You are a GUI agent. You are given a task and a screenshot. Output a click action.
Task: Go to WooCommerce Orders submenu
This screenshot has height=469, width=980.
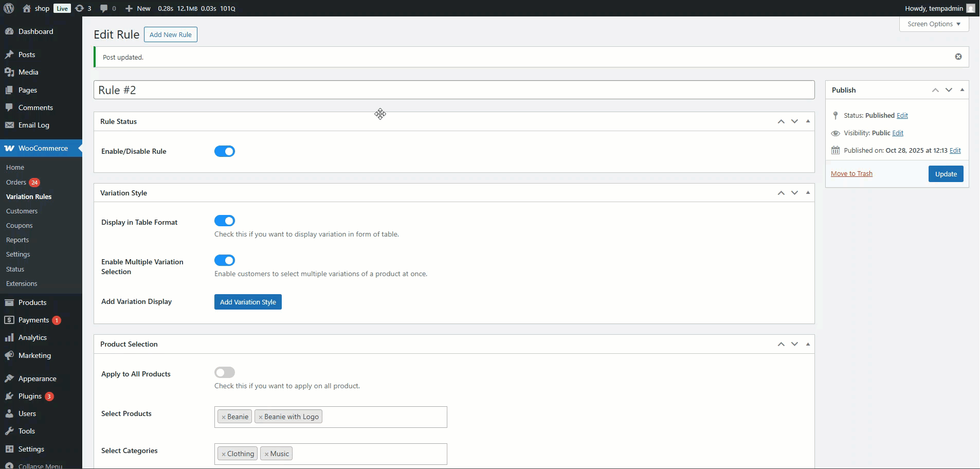tap(16, 182)
